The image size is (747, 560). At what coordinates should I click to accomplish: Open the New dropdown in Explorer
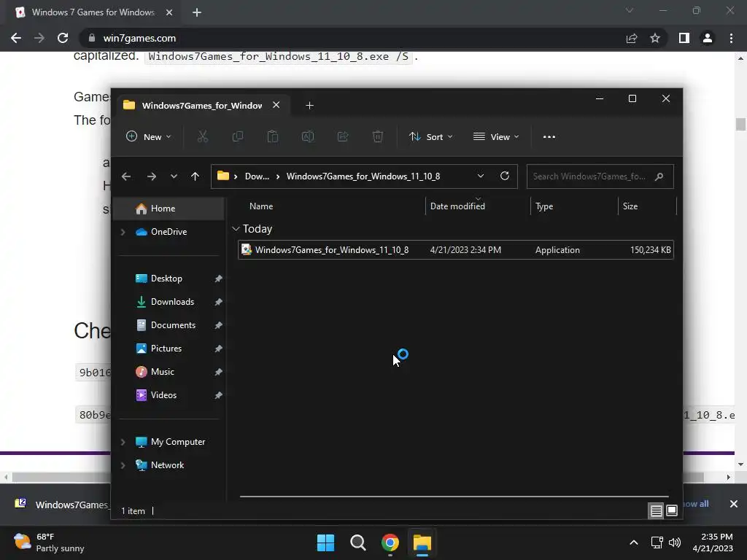click(148, 136)
